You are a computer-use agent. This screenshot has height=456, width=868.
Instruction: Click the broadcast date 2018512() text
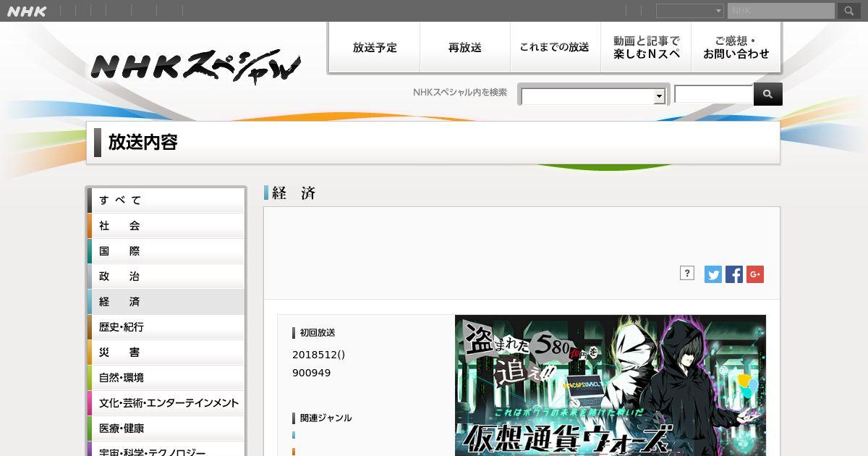point(319,355)
